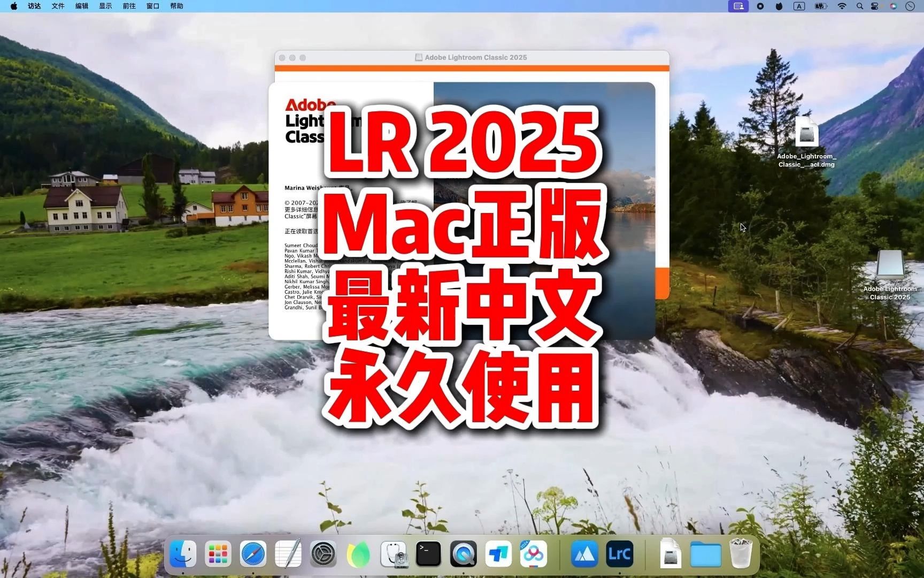
Task: Open the Trash in the Dock
Action: point(741,554)
